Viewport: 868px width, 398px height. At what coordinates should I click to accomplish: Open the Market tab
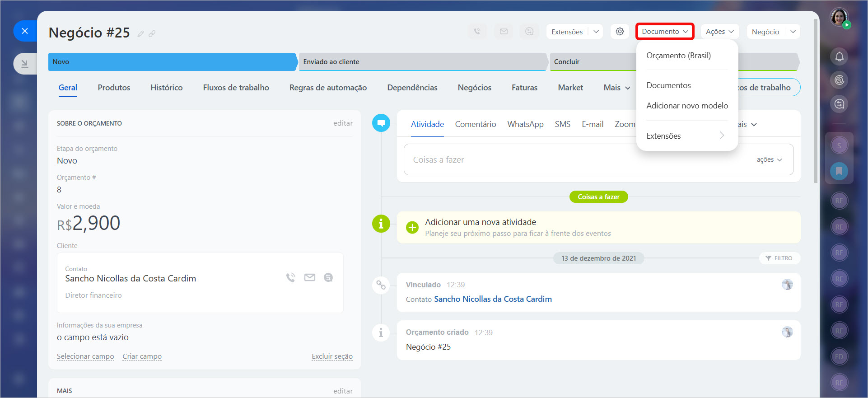click(570, 88)
